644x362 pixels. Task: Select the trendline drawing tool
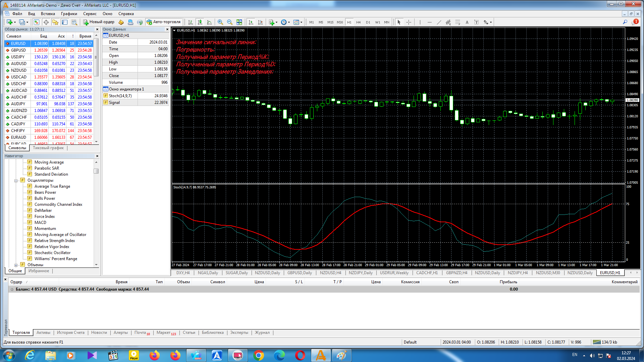tap(439, 22)
